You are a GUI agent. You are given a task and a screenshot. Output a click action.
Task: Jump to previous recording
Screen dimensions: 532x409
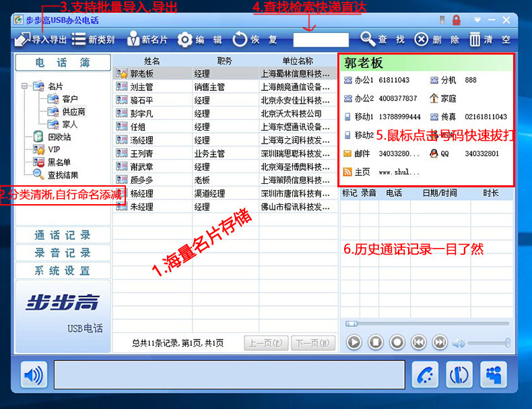[x=419, y=342]
